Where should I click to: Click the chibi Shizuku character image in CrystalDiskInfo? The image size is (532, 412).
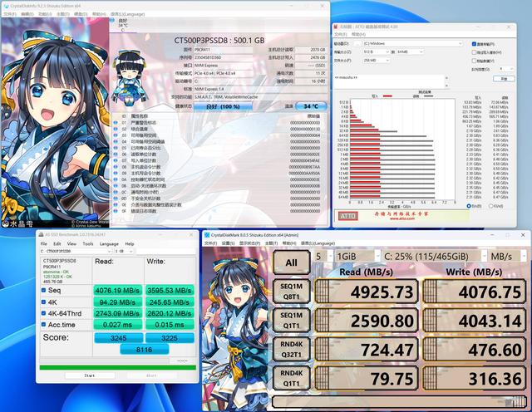click(x=130, y=77)
